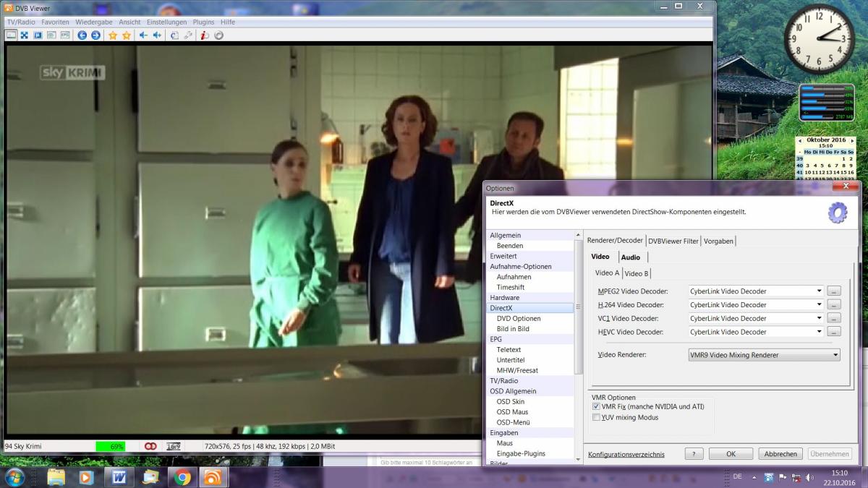Open the TV/Radio menu
868x488 pixels.
22,22
